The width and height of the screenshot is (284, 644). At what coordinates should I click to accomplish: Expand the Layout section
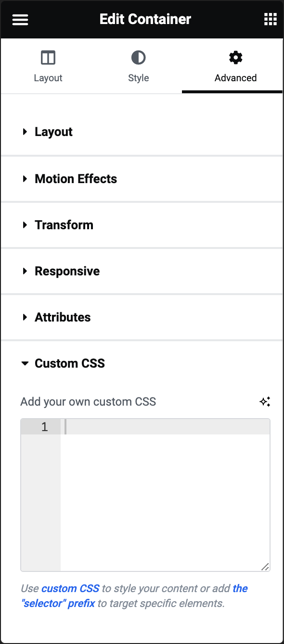click(x=142, y=132)
